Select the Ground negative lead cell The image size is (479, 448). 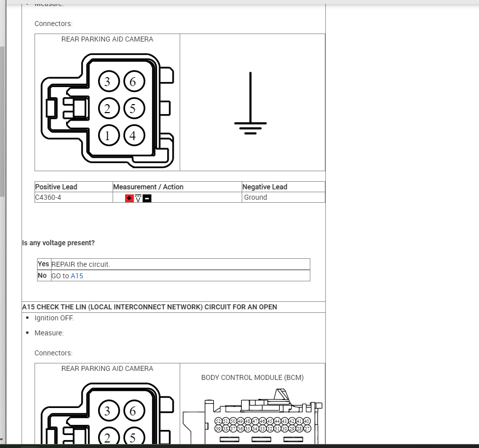tap(283, 197)
